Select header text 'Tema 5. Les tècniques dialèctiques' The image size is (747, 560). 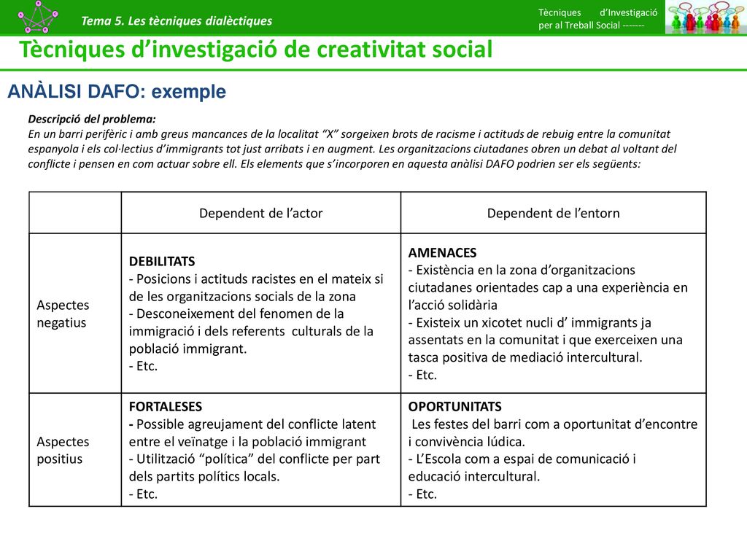click(177, 21)
